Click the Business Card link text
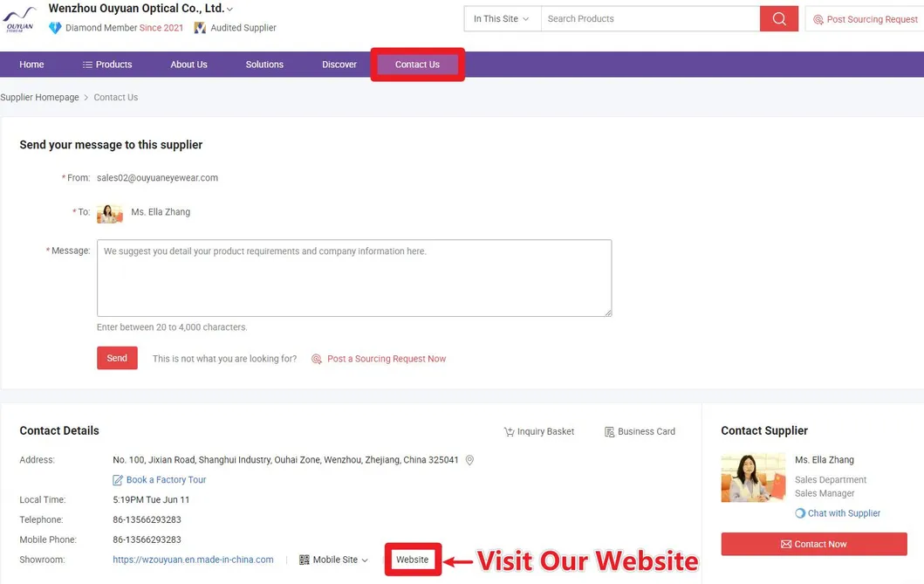Image resolution: width=924 pixels, height=584 pixels. pyautogui.click(x=647, y=432)
